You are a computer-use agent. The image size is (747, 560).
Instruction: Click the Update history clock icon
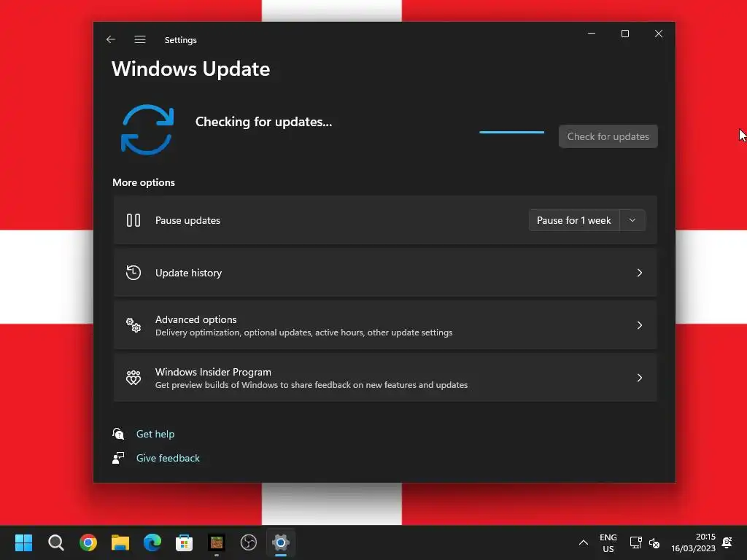tap(133, 273)
